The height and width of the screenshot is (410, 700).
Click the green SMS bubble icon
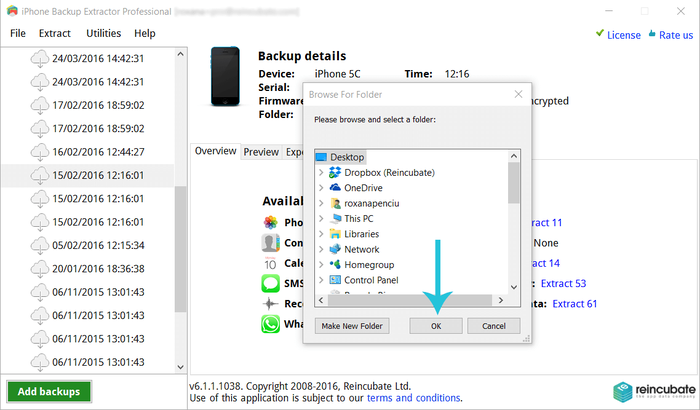click(x=271, y=283)
